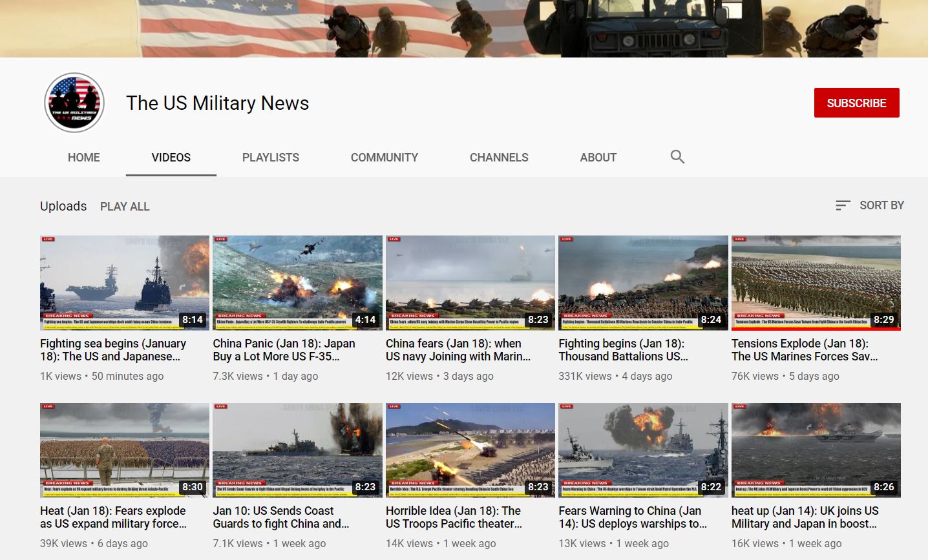928x560 pixels.
Task: Click the 8:30 duration badge
Action: point(193,486)
